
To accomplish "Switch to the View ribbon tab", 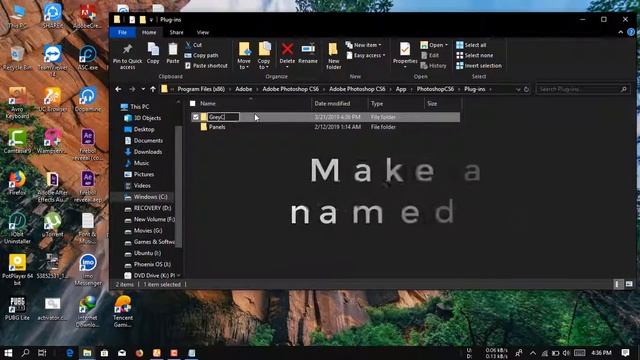I will (x=203, y=32).
